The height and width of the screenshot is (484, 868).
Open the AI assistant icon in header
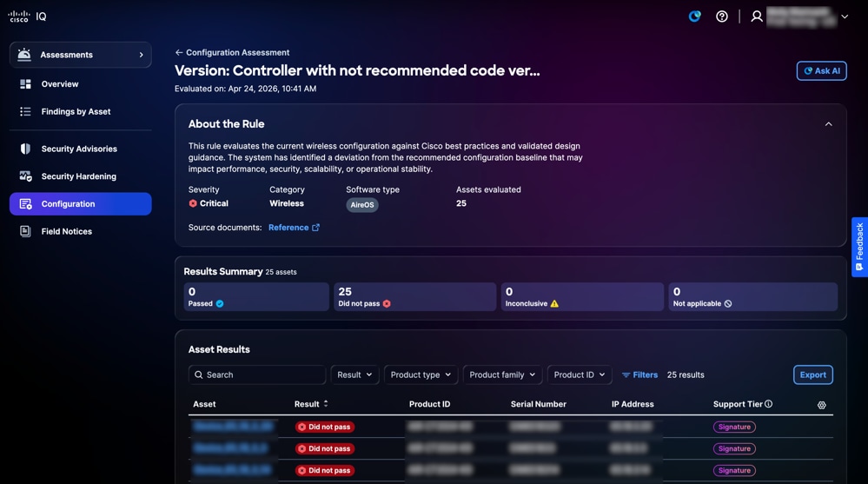click(694, 16)
